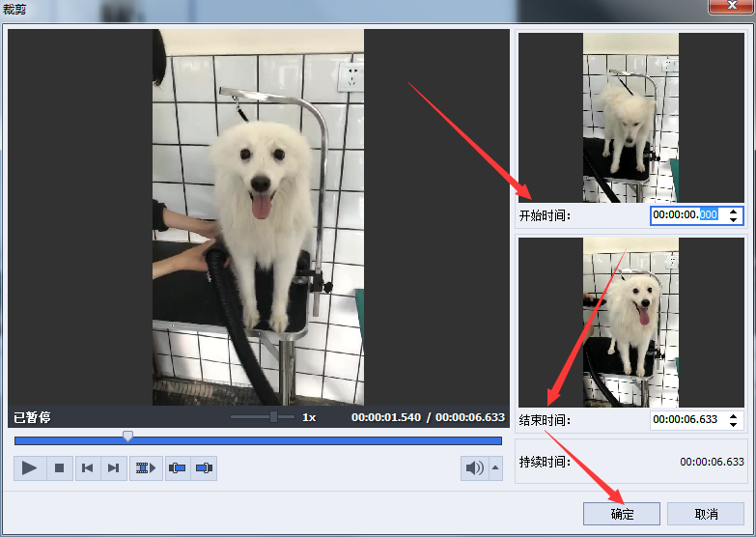Step to the next frame
Screen dimensions: 756x537
tap(113, 468)
